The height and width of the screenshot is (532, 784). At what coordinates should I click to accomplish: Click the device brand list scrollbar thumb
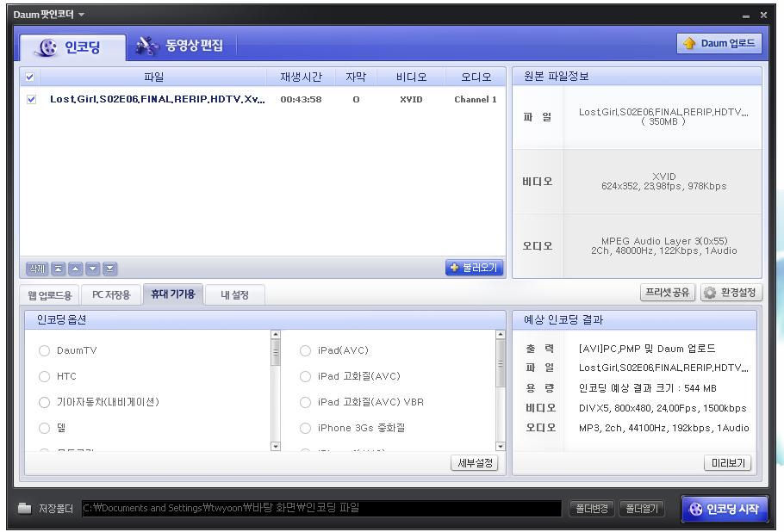tap(276, 353)
